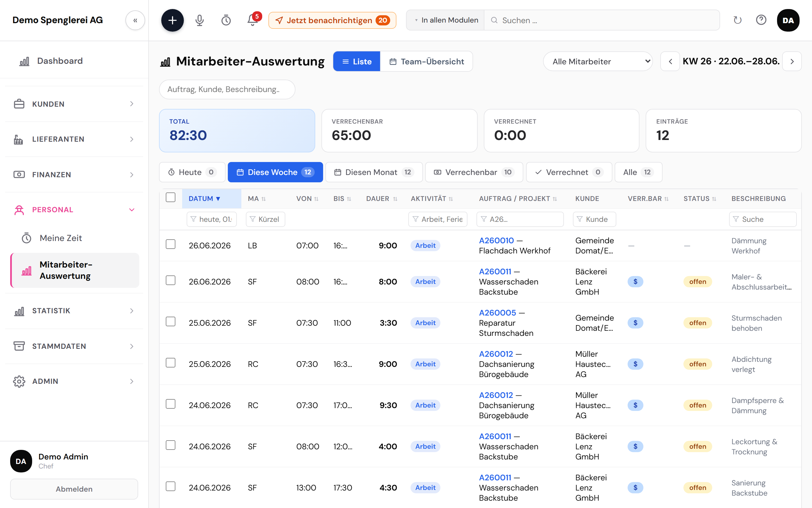Image resolution: width=812 pixels, height=508 pixels.
Task: Click the Kürzel column filter field
Action: pos(265,219)
